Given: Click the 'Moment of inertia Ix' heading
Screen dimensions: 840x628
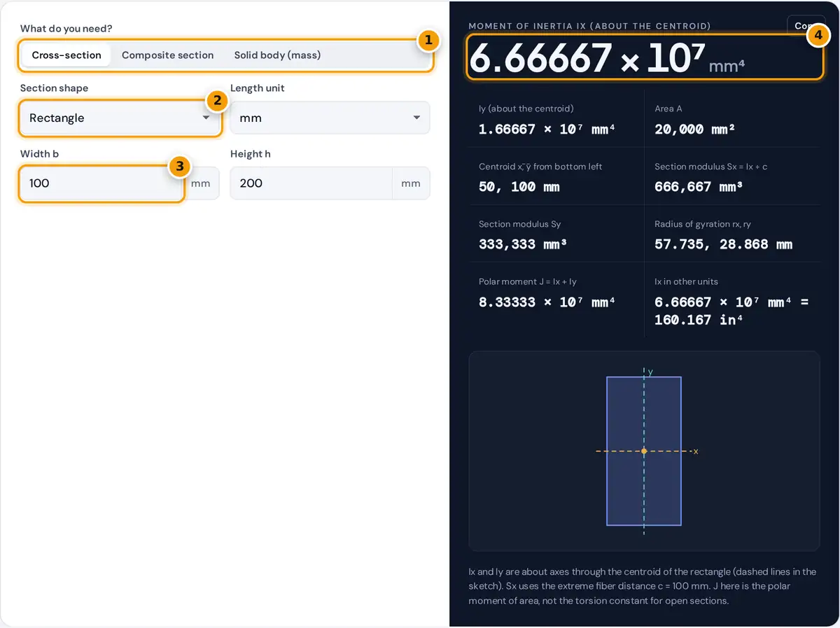Looking at the screenshot, I should (589, 26).
